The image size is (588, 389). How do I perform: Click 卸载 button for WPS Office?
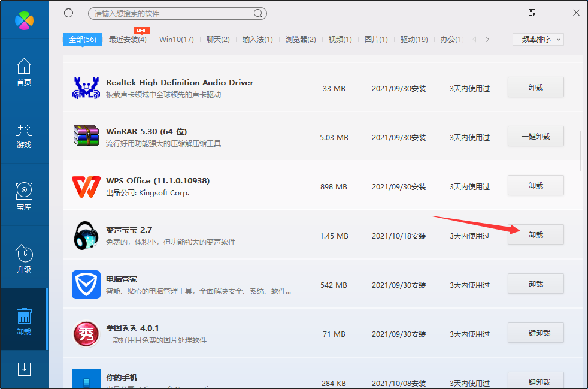point(536,185)
